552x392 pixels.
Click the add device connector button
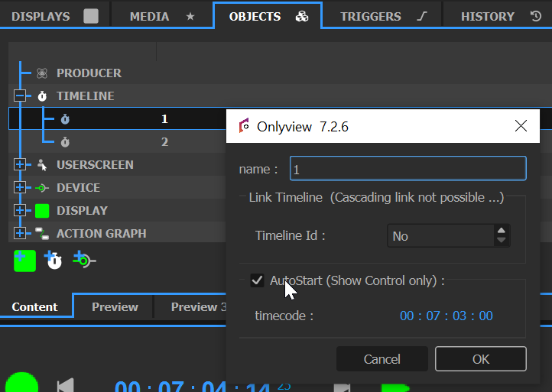(84, 260)
